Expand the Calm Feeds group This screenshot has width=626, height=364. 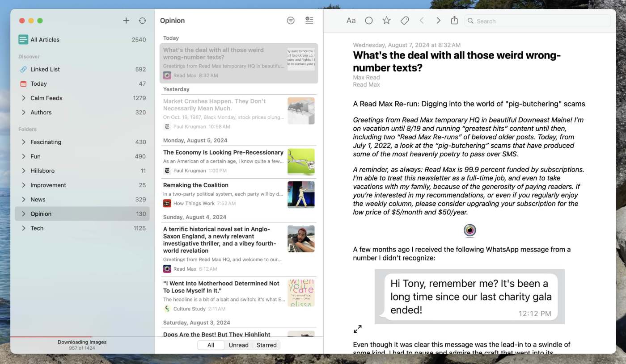coord(23,98)
